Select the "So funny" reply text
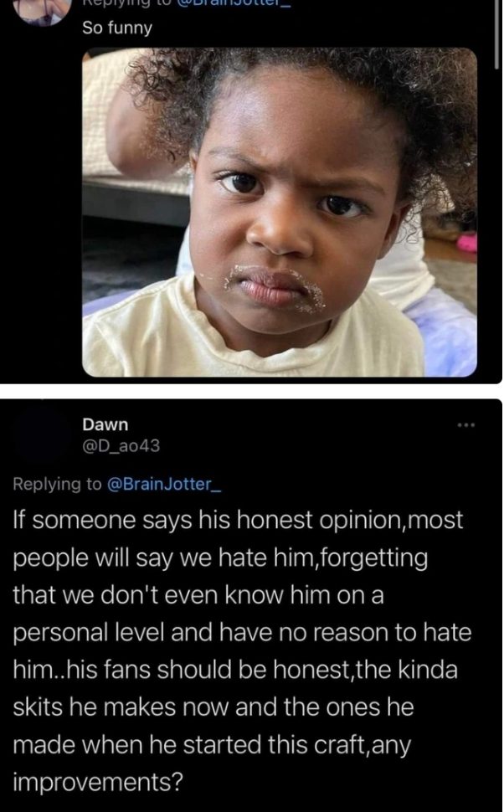 click(117, 28)
